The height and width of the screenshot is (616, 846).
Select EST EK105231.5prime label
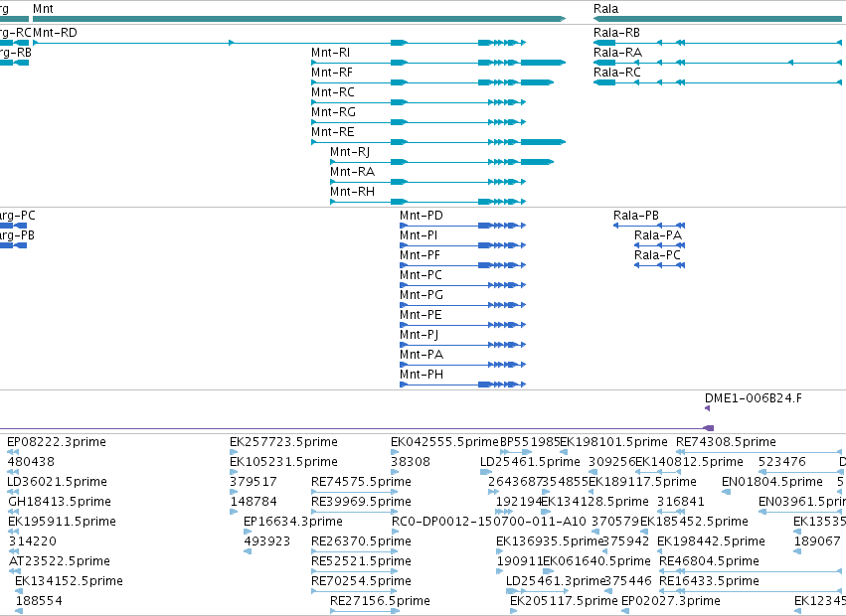(283, 462)
